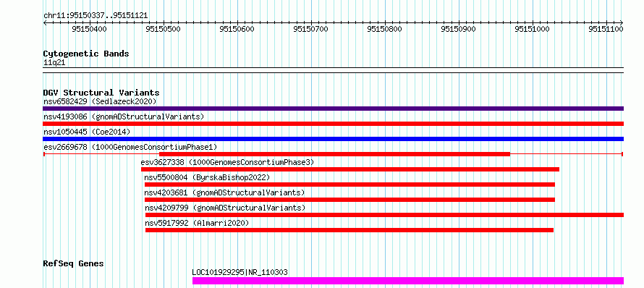The width and height of the screenshot is (644, 288).
Task: Select the magenta LOC101929295 gene bar
Action: coord(408,281)
